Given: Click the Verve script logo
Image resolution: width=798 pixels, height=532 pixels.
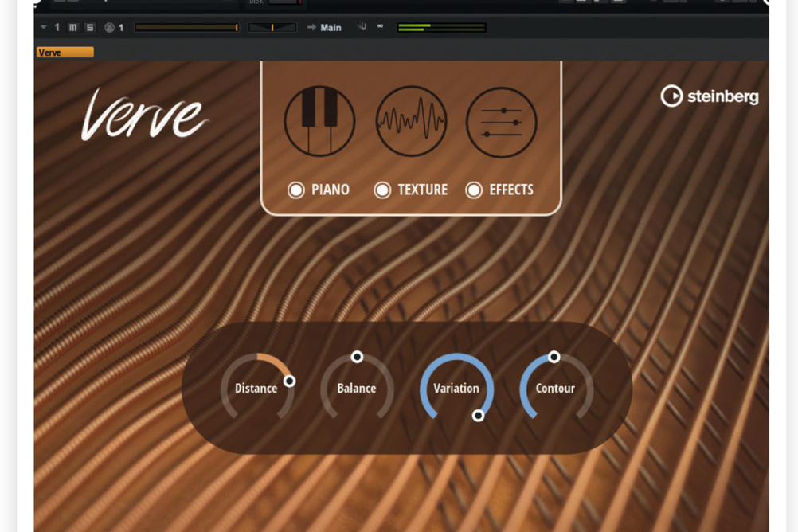Looking at the screenshot, I should click(144, 114).
